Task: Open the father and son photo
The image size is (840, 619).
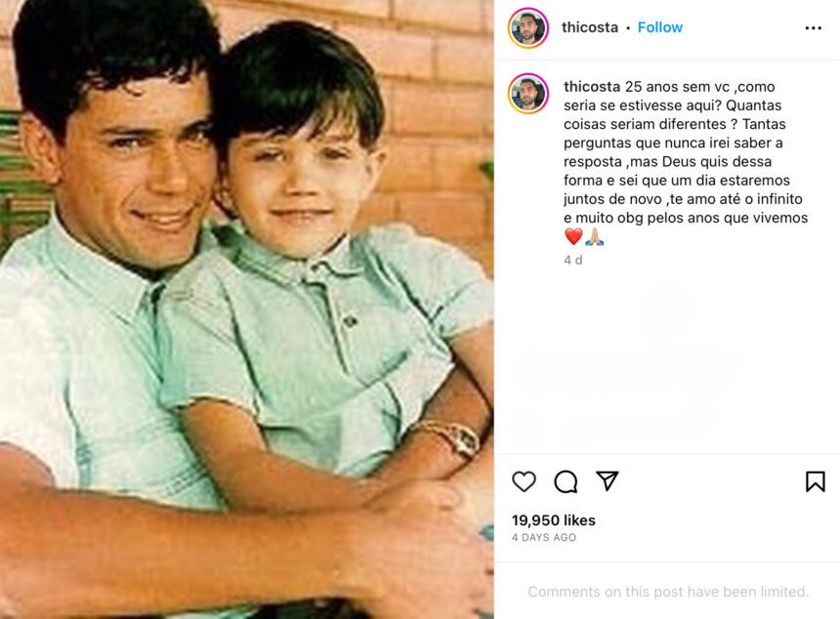Action: pos(247,309)
